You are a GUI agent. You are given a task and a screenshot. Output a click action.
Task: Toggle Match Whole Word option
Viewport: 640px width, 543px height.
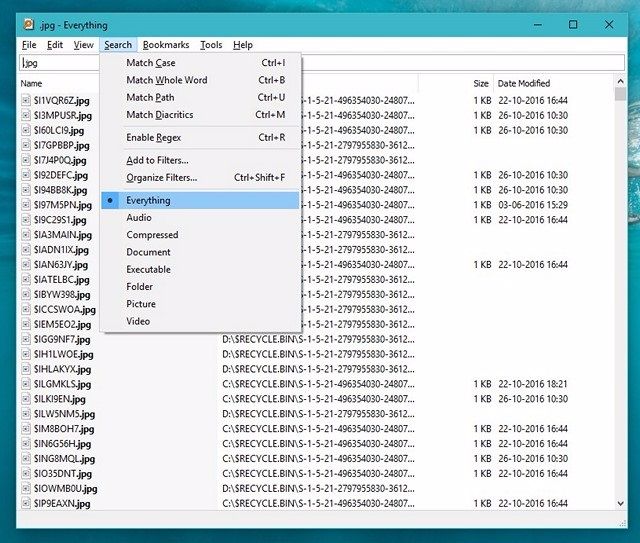click(x=200, y=80)
